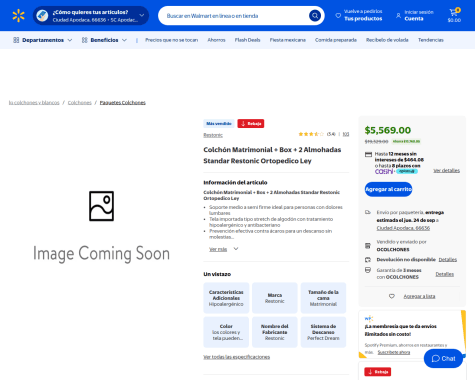Go to colchones y blancos breadcrumb
This screenshot has height=380, width=475.
pos(34,103)
